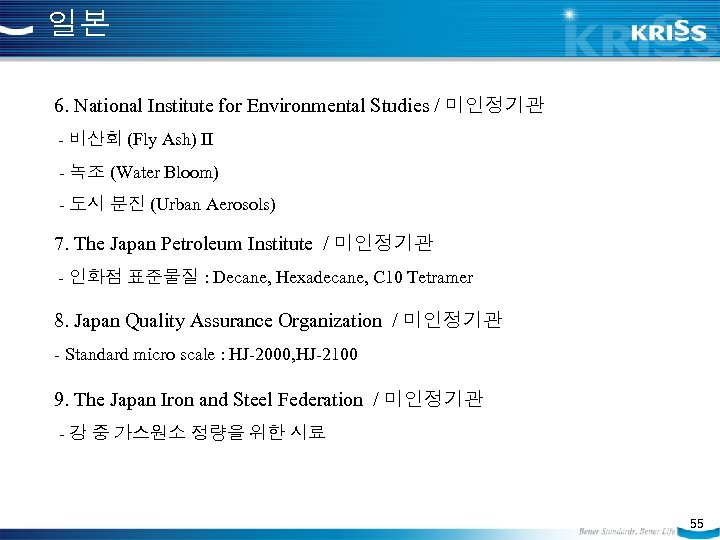Click heading 6. National Institute for Environmental Studies
This screenshot has height=540, width=720.
coord(299,105)
